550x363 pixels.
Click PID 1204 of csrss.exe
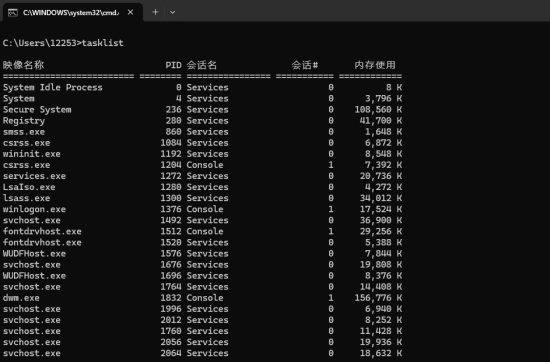171,165
